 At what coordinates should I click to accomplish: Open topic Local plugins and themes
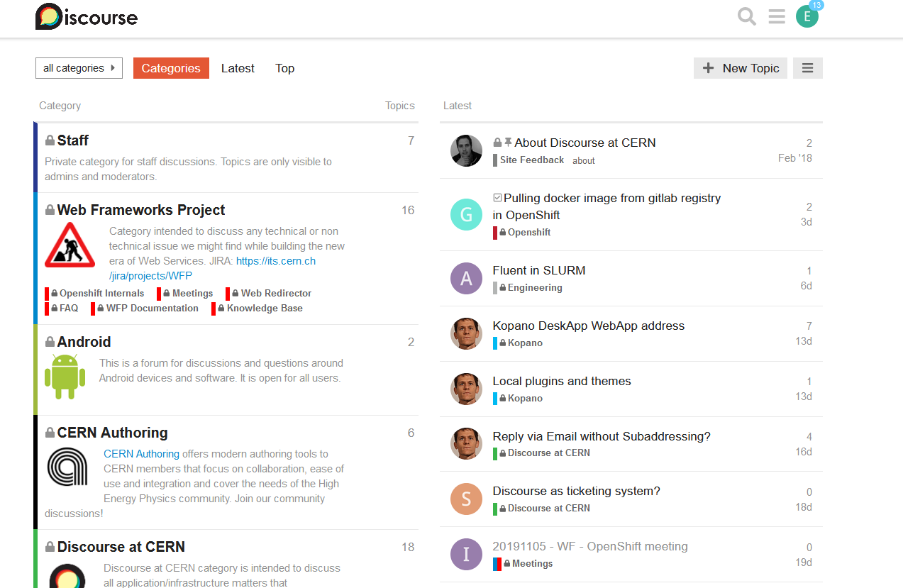562,381
